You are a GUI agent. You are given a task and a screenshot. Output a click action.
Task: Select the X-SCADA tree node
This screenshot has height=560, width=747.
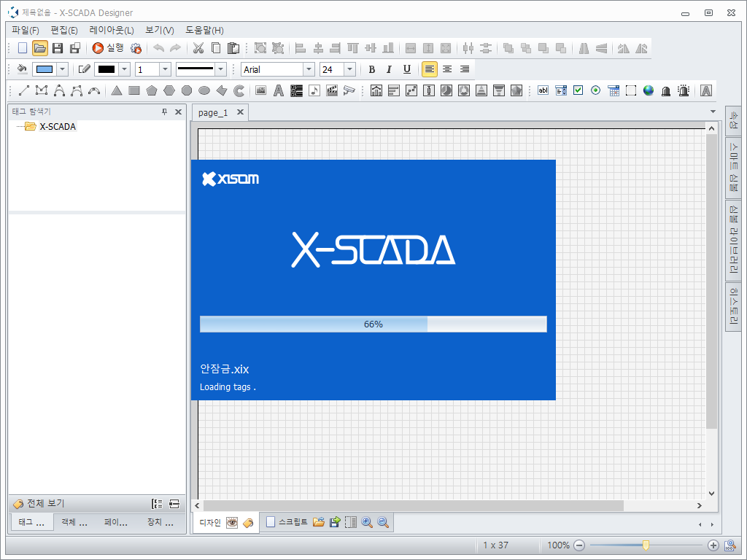coord(58,127)
